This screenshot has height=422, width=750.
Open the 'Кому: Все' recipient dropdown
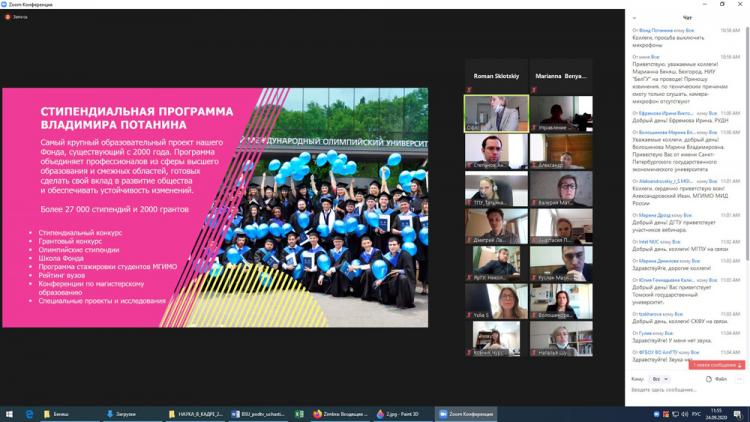click(x=658, y=379)
